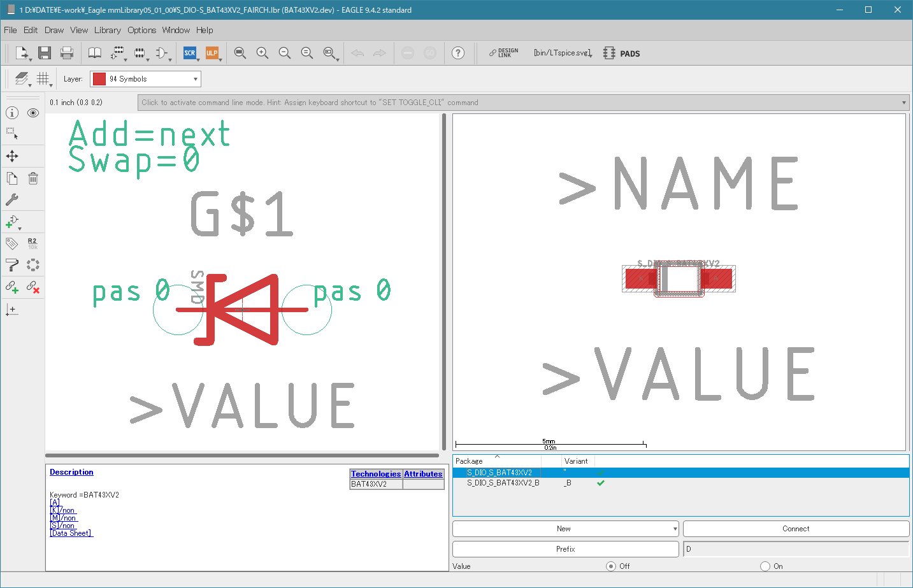Click the Print icon in the toolbar

[x=66, y=53]
